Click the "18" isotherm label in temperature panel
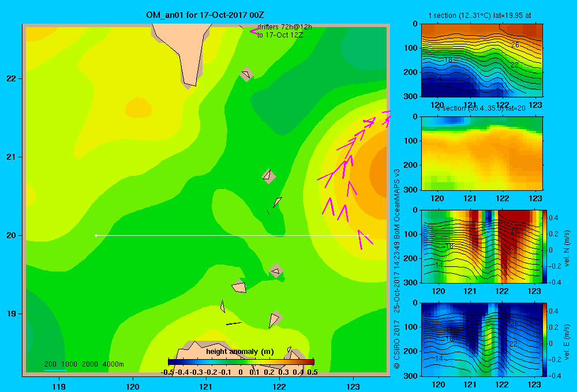Image resolution: width=577 pixels, height=392 pixels. (x=448, y=60)
